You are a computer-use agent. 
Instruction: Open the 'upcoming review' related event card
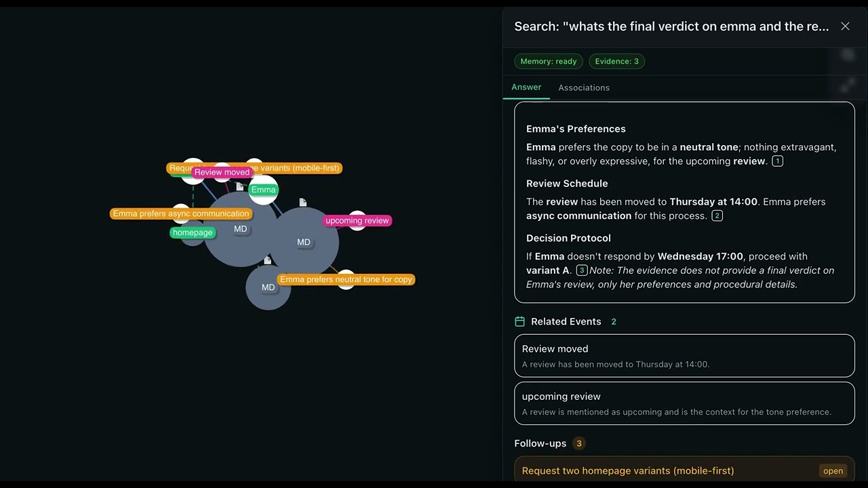[684, 403]
